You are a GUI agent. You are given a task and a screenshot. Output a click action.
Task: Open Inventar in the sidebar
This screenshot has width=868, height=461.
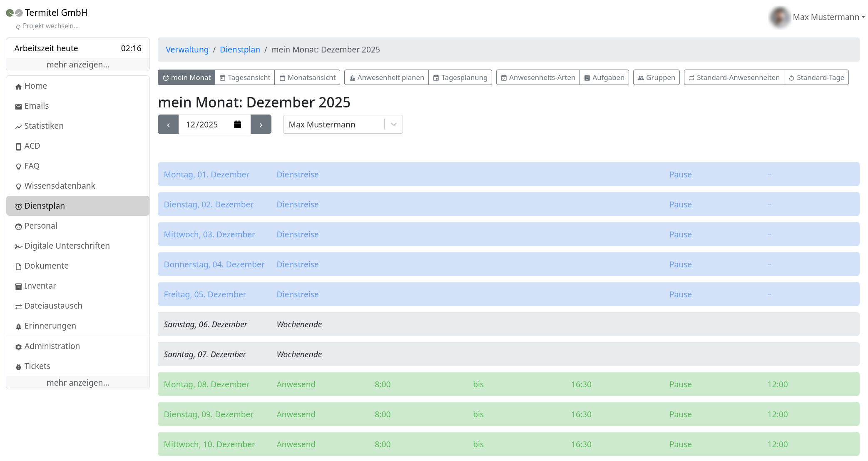(40, 286)
